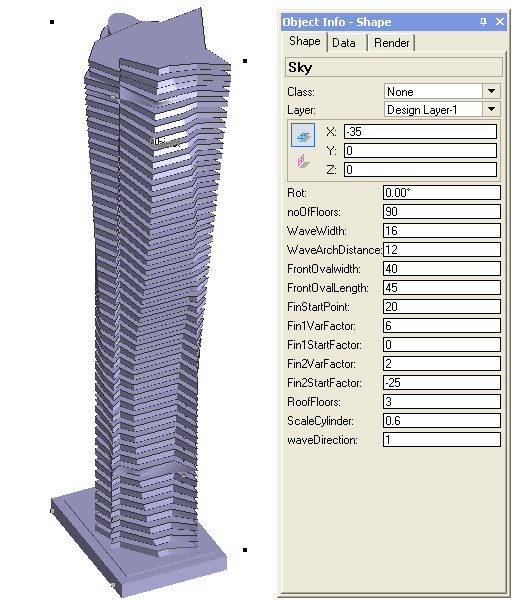Image resolution: width=524 pixels, height=602 pixels.
Task: Pin the Object Info palette
Action: pyautogui.click(x=483, y=22)
